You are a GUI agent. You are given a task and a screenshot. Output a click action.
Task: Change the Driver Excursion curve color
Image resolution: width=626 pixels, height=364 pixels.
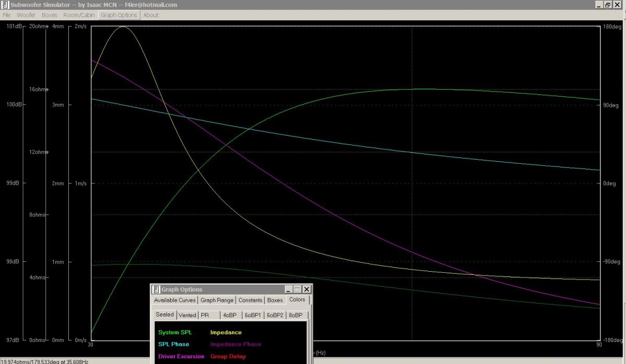click(181, 357)
